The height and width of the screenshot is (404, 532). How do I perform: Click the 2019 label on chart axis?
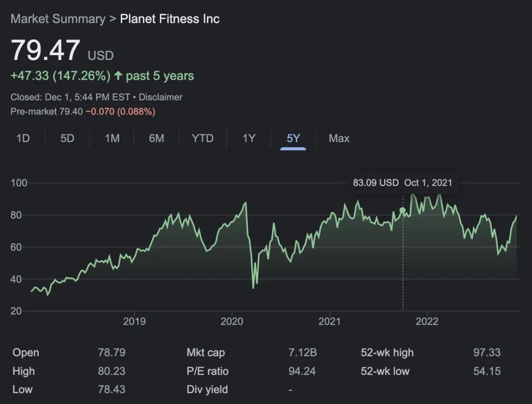tap(134, 322)
